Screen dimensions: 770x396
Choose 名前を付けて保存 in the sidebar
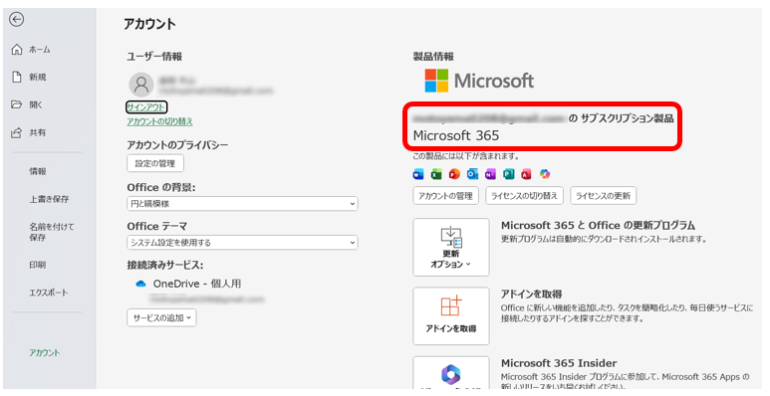click(x=52, y=232)
